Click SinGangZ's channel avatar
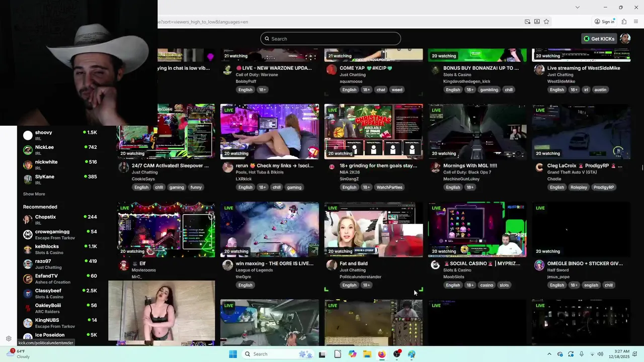Image resolution: width=644 pixels, height=362 pixels. tap(331, 167)
